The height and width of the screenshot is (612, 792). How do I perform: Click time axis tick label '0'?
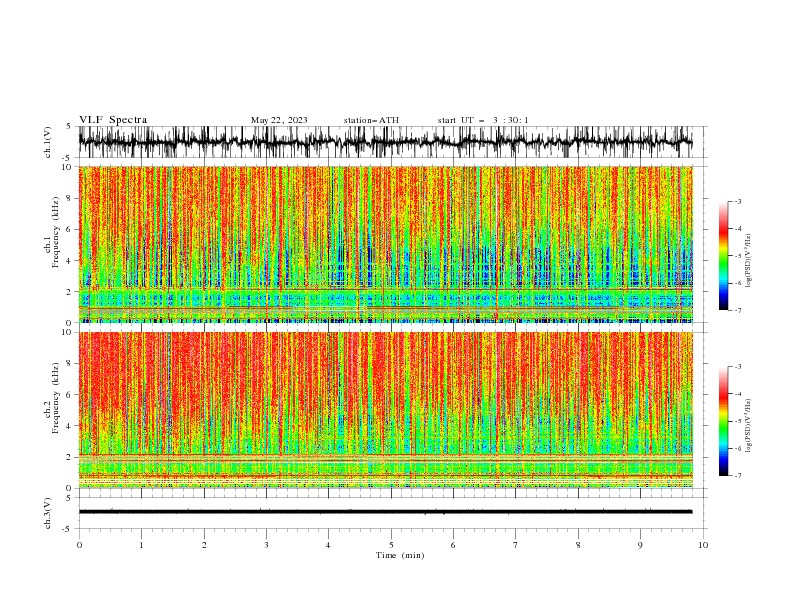click(79, 545)
